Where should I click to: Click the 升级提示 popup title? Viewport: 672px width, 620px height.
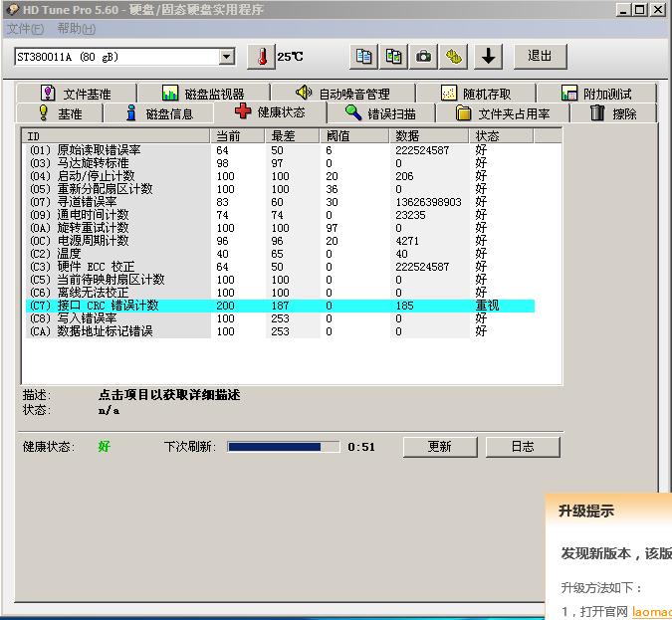click(x=585, y=511)
